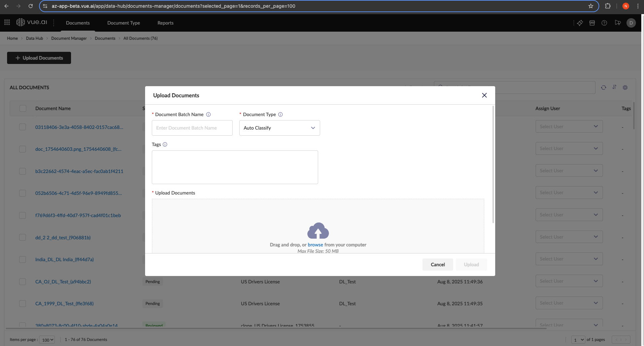The width and height of the screenshot is (644, 346).
Task: Click the refresh icon above the documents table
Action: (x=603, y=87)
